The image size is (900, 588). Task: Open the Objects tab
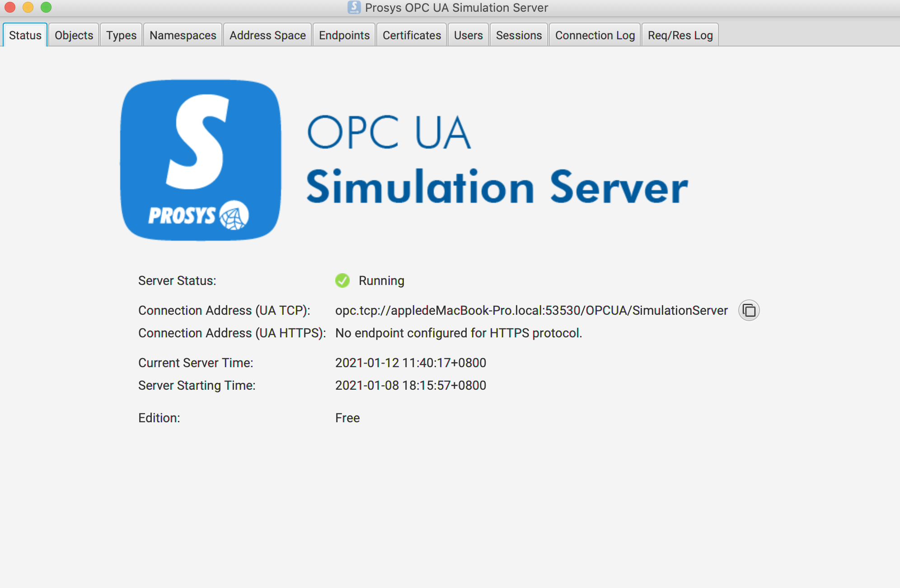click(74, 35)
